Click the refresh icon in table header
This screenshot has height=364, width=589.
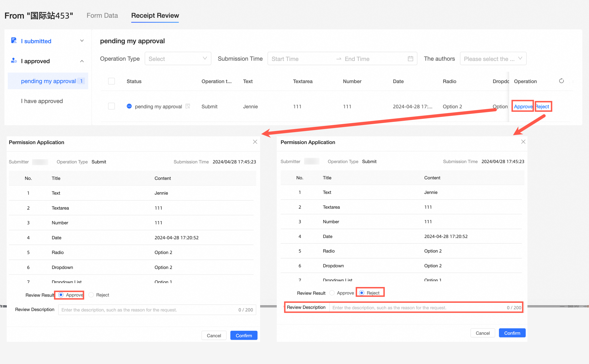[x=561, y=81]
